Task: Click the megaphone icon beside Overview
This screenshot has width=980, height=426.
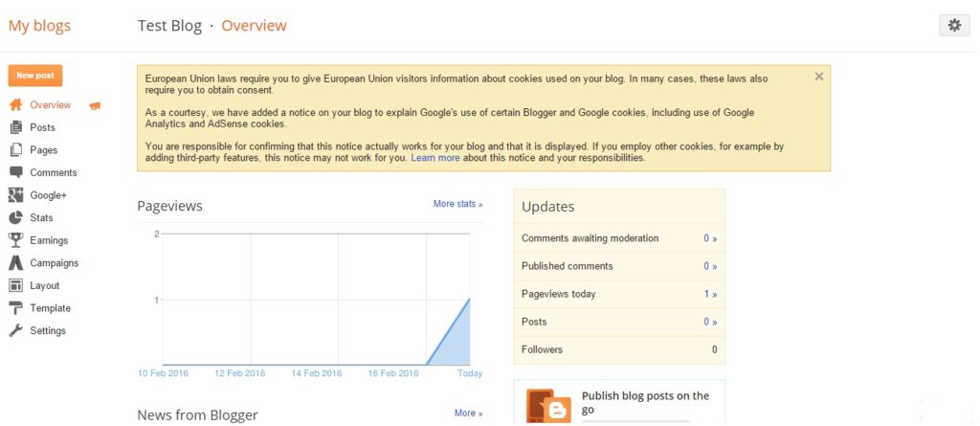Action: tap(95, 105)
